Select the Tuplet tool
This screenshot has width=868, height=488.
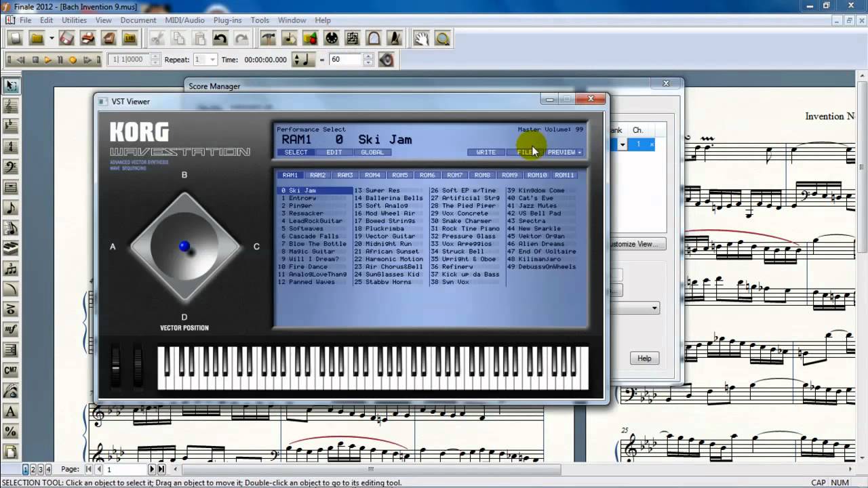tap(11, 269)
